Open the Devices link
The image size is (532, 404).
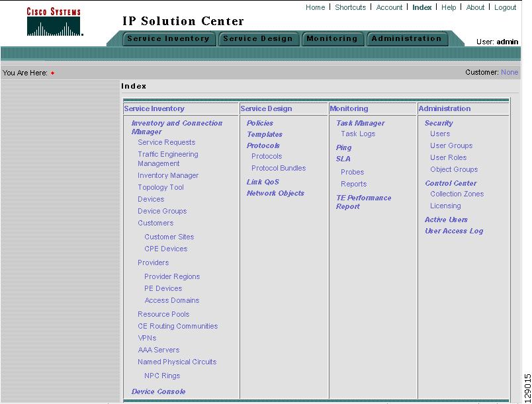click(x=151, y=199)
